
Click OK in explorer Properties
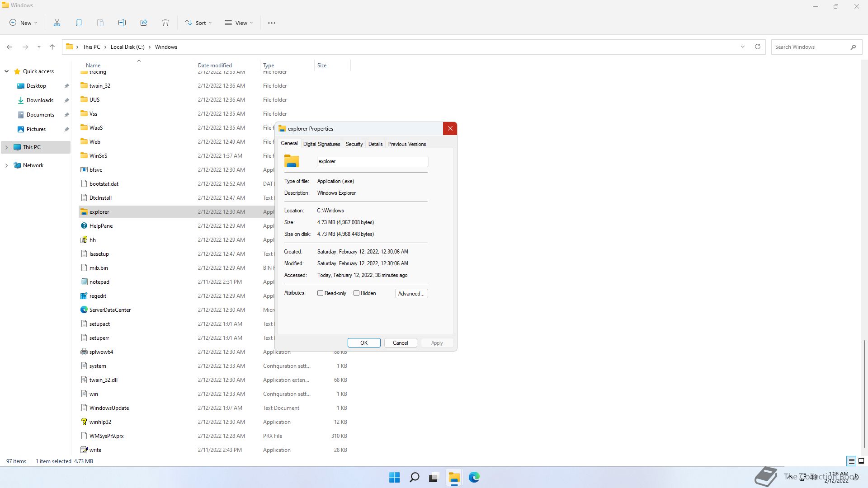364,343
